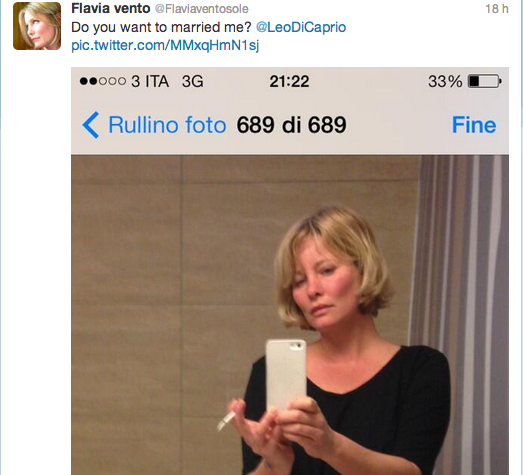
Task: Click the white phone in the photo
Action: [x=286, y=375]
